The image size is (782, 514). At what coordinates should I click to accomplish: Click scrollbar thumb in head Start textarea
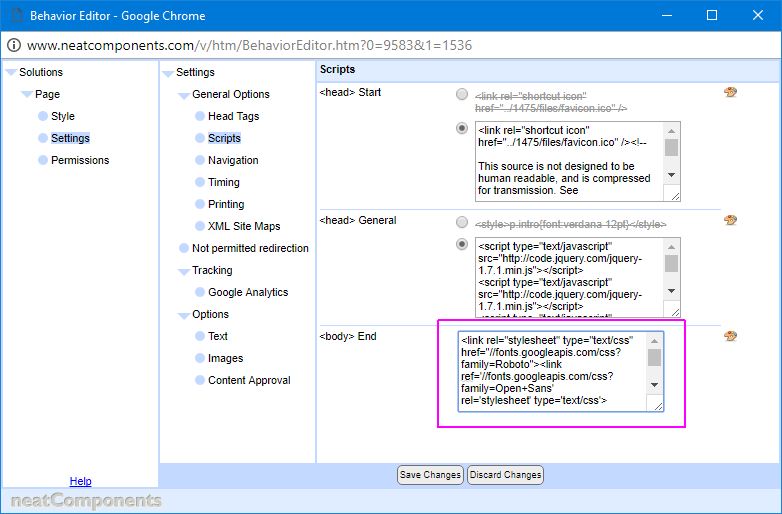[x=671, y=147]
